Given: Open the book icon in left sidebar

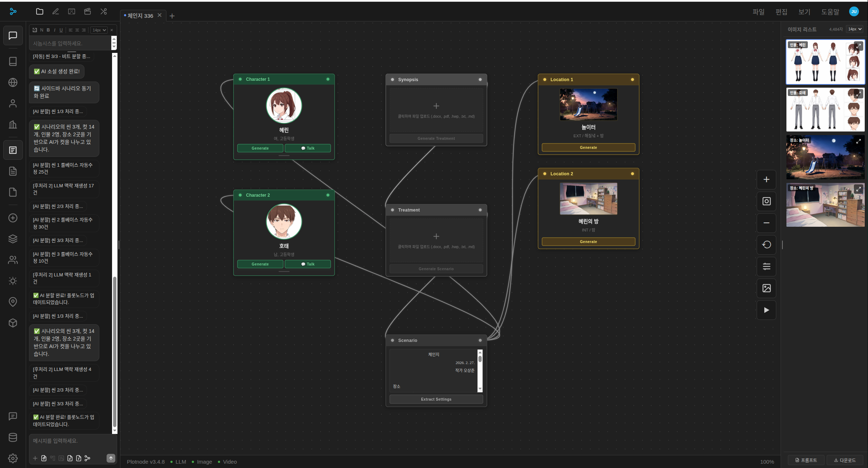Looking at the screenshot, I should click(13, 61).
